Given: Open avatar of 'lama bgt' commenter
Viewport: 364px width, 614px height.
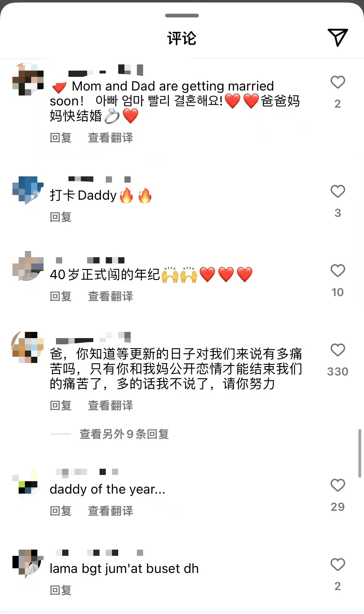Looking at the screenshot, I should 28,564.
